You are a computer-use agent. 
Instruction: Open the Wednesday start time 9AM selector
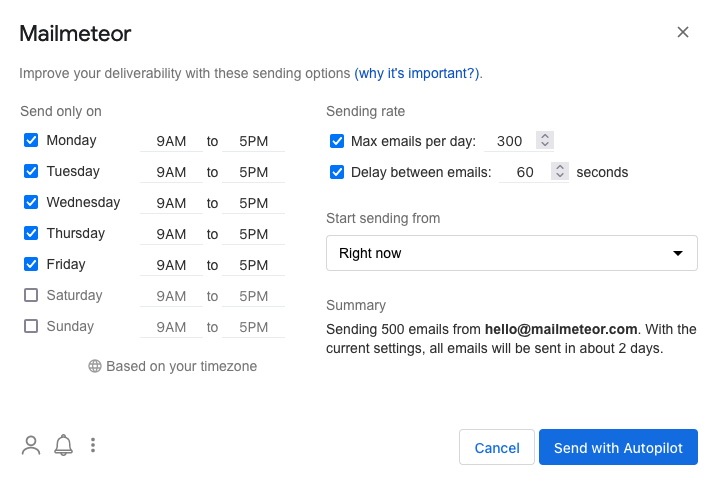tap(171, 203)
